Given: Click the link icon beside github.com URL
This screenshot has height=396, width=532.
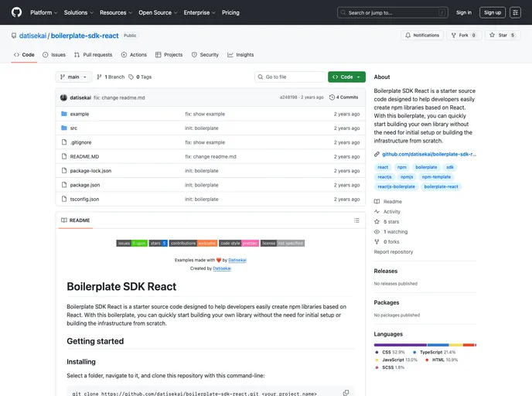Looking at the screenshot, I should 377,155.
